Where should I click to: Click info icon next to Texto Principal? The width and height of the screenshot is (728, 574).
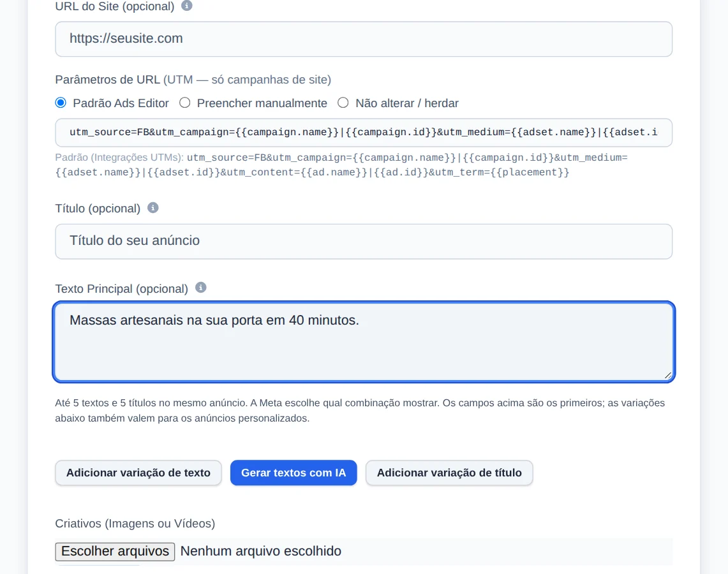pyautogui.click(x=200, y=288)
